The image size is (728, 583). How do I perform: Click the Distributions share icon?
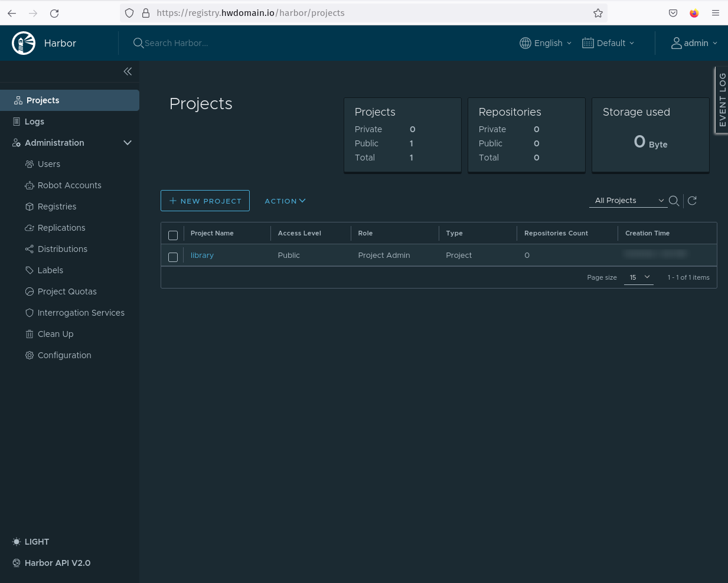(30, 249)
